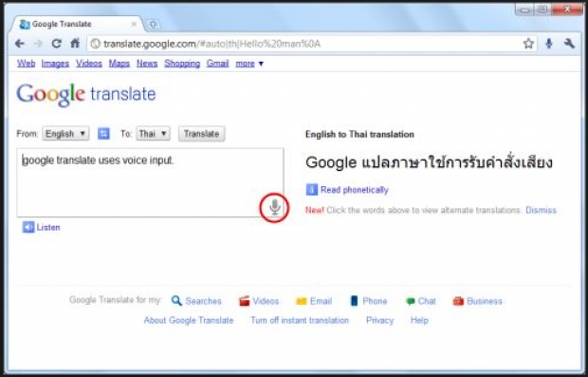Open the Phone footer link

375,301
